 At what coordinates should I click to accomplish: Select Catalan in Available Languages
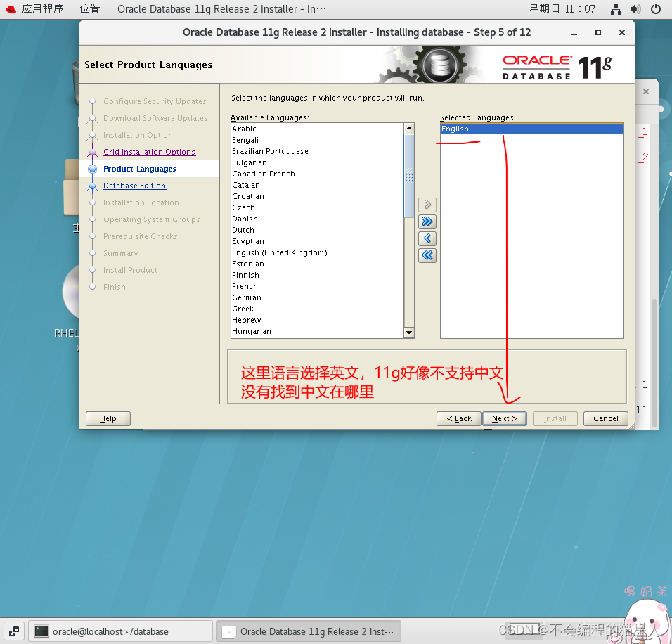point(317,185)
